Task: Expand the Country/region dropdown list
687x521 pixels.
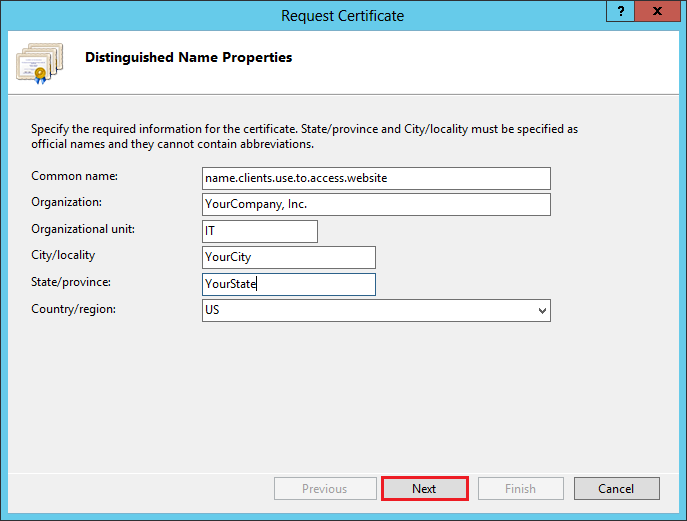Action: (x=542, y=311)
